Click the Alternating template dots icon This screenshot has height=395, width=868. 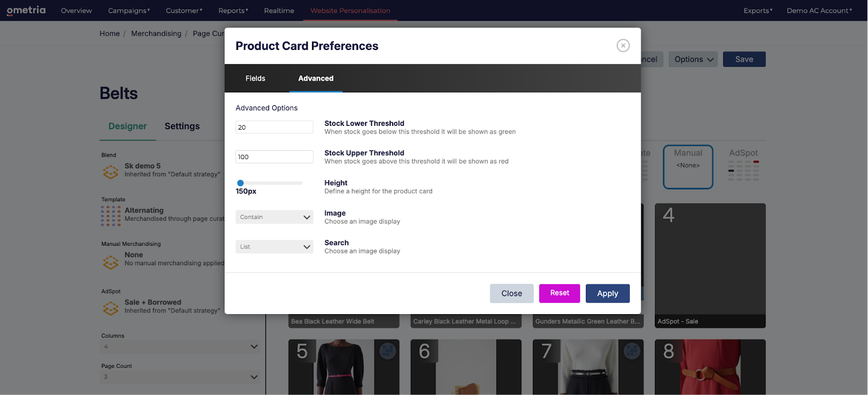111,216
